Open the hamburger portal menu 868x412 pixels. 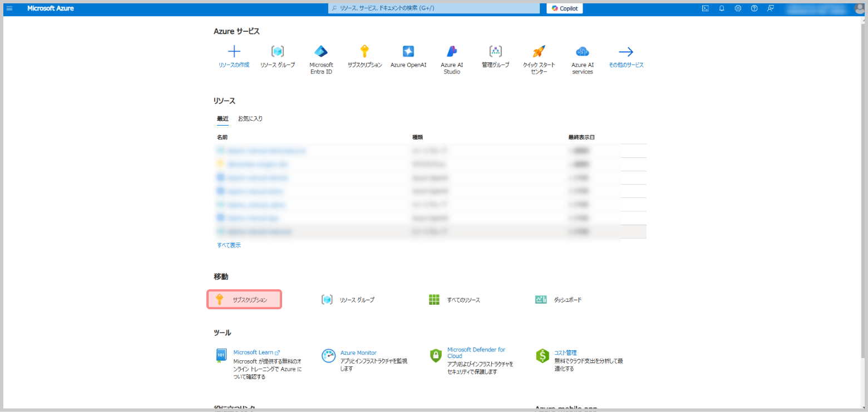tap(9, 8)
